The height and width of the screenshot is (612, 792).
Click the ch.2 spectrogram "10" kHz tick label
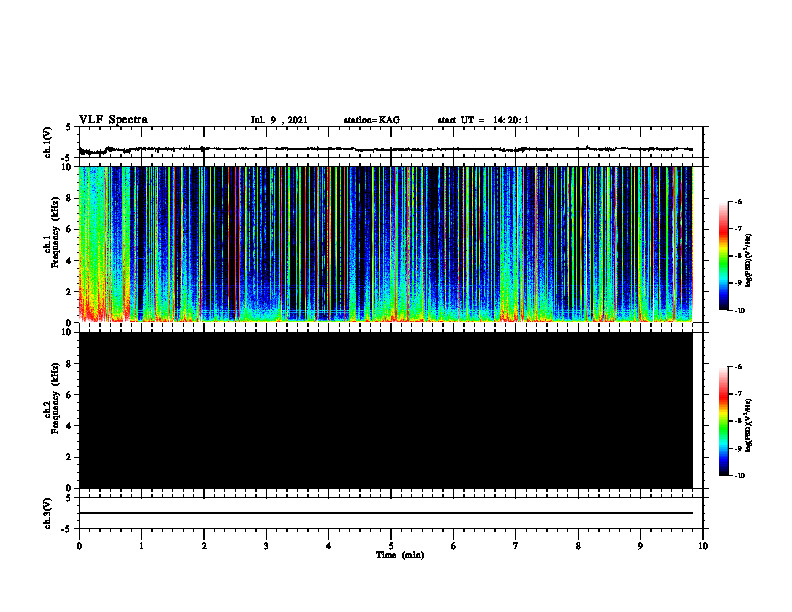[69, 332]
